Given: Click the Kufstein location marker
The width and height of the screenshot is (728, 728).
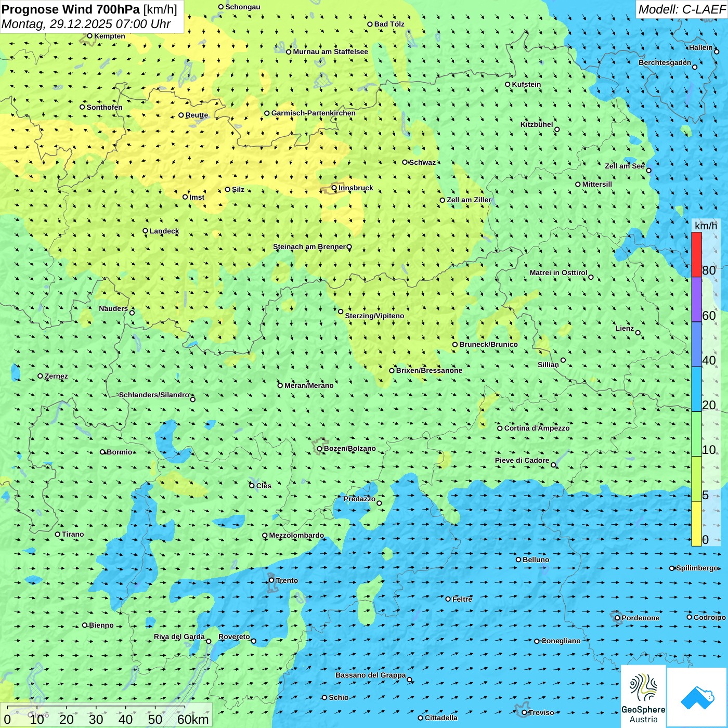Looking at the screenshot, I should 508,84.
